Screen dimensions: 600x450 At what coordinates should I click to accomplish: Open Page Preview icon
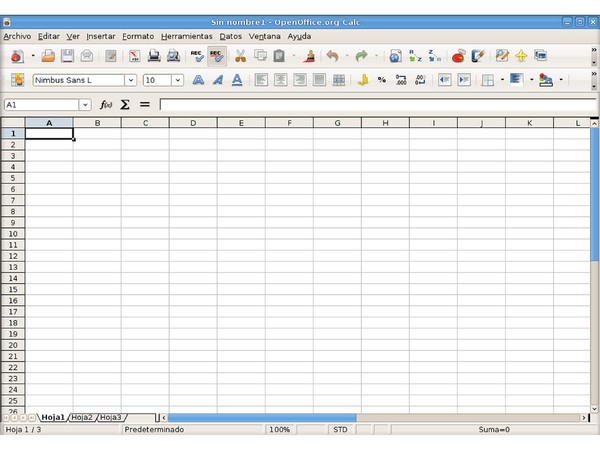pos(173,56)
